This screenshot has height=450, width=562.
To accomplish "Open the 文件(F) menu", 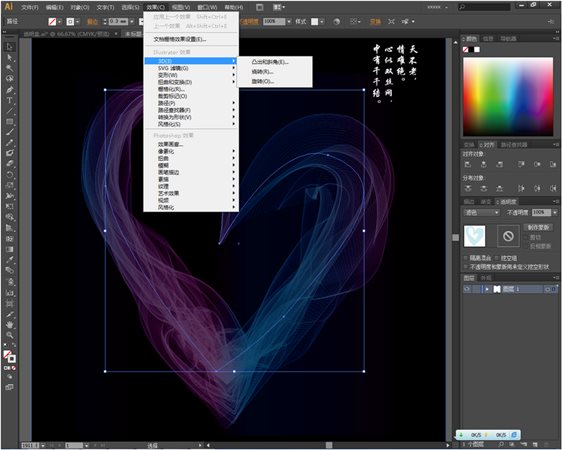I will coord(30,7).
